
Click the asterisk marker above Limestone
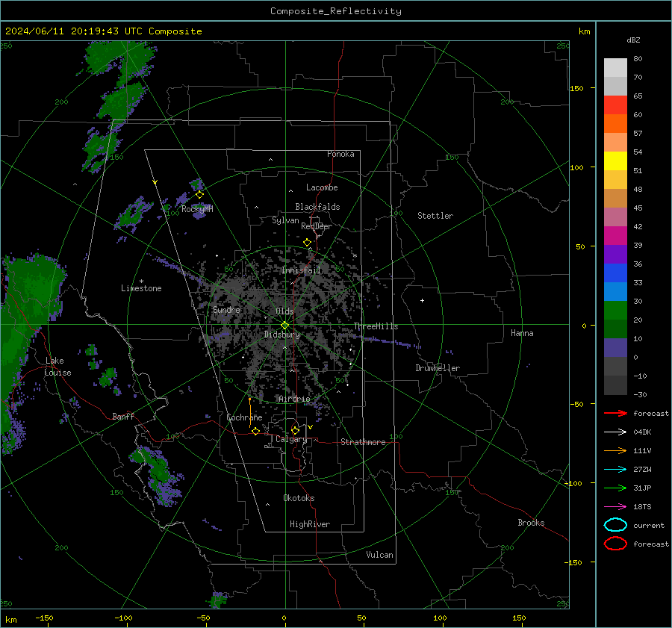141,282
